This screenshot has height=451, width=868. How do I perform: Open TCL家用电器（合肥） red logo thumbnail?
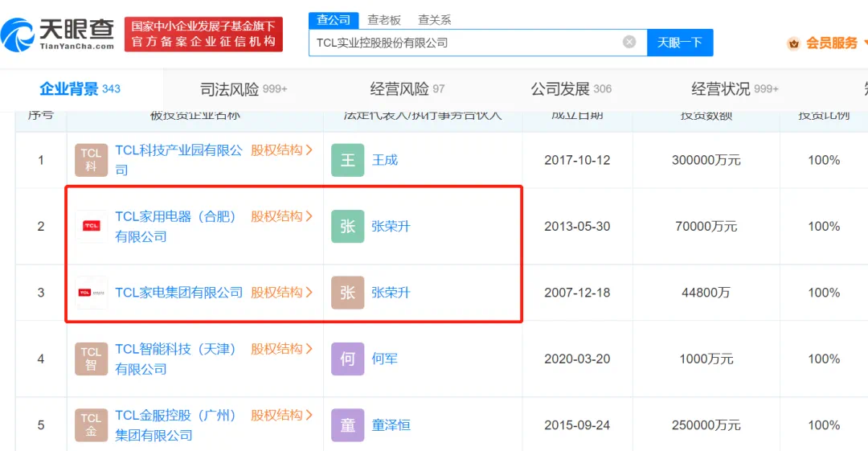[x=92, y=226]
